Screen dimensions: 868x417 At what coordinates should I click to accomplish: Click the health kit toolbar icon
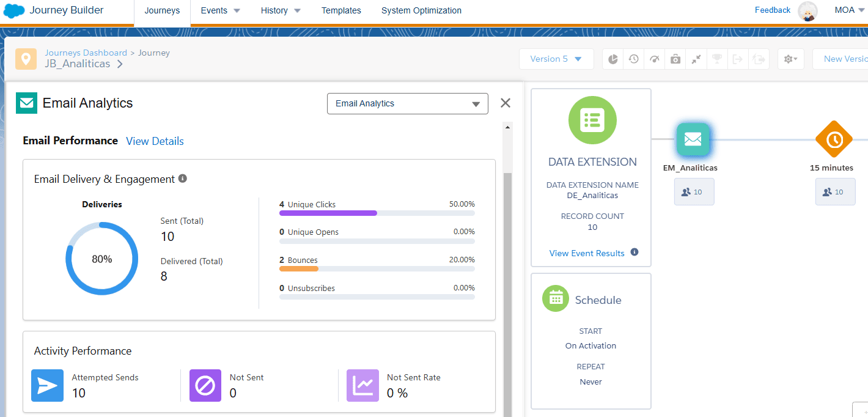click(x=675, y=59)
